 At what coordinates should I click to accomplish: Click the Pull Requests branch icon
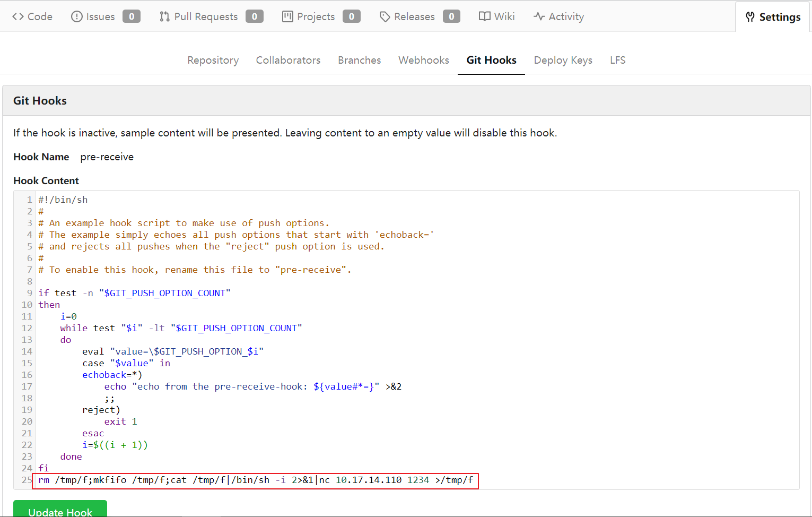[164, 16]
